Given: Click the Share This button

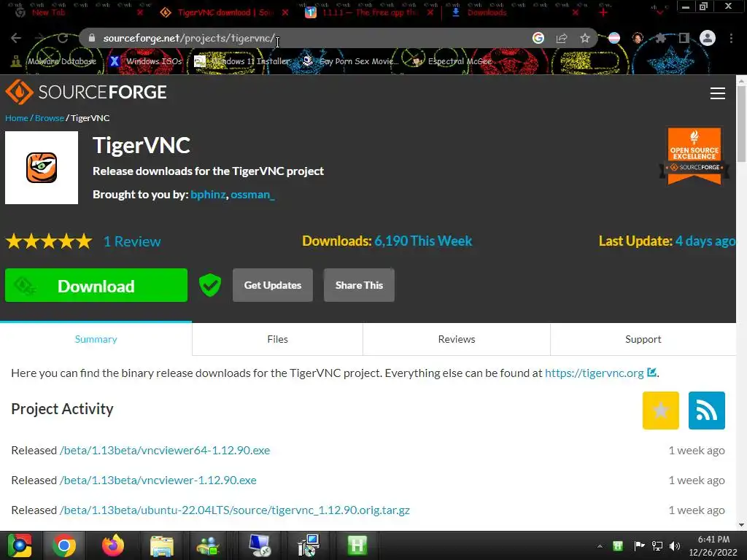Looking at the screenshot, I should pos(359,285).
